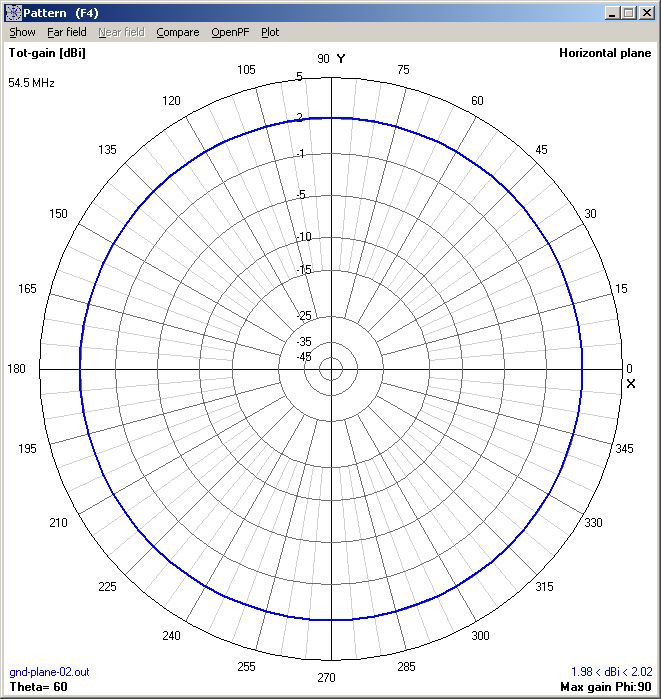661x699 pixels.
Task: Open the Show menu
Action: click(x=22, y=32)
